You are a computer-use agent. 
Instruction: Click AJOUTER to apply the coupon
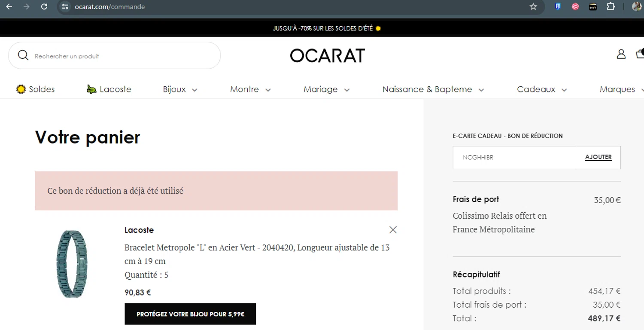click(x=598, y=157)
